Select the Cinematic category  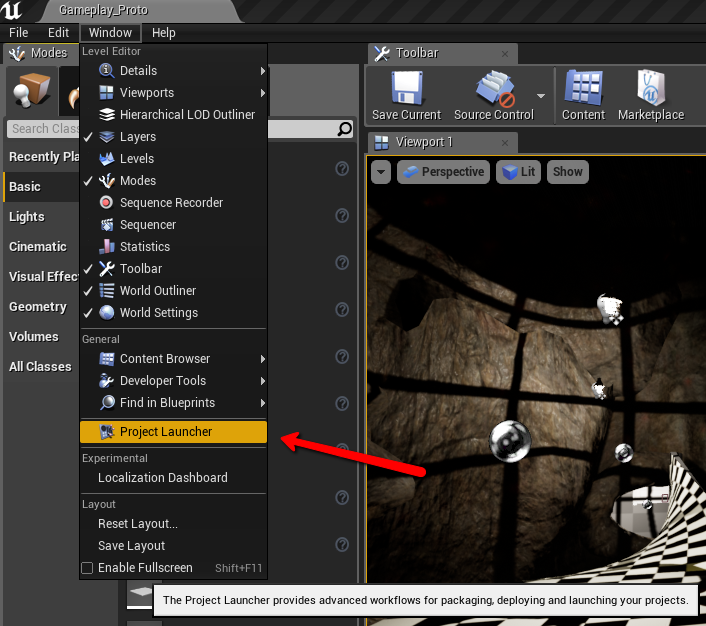coord(41,247)
